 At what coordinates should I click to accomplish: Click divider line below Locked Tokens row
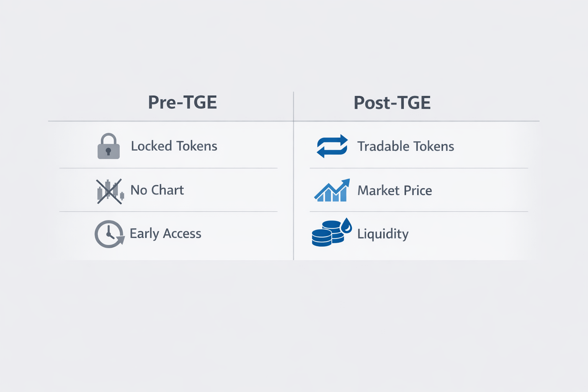(168, 168)
